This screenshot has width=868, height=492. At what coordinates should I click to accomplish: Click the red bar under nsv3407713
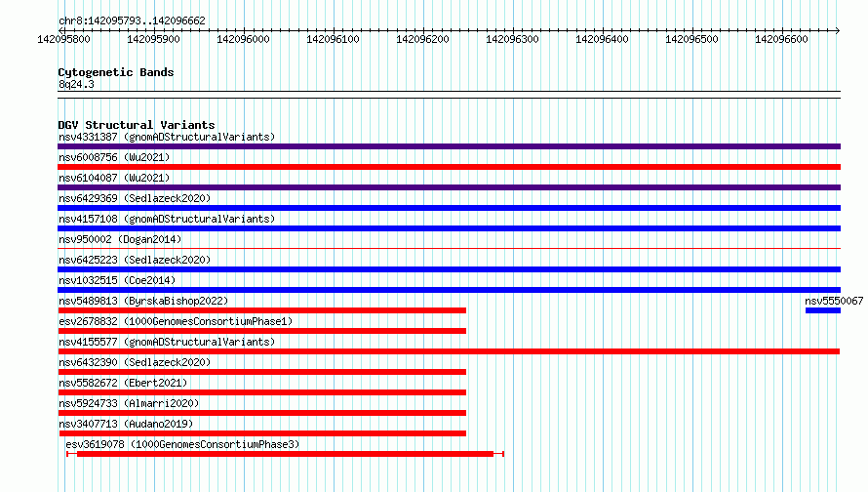(x=262, y=433)
